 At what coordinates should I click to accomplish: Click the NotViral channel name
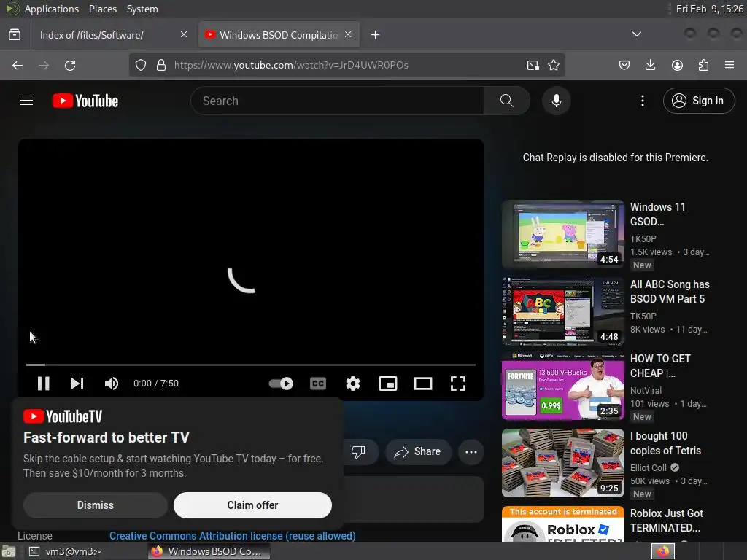646,391
